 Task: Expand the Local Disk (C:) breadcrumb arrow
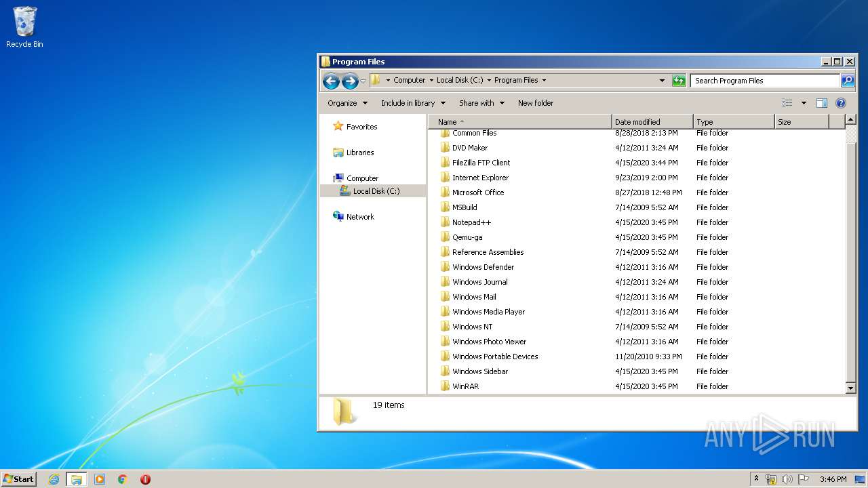tap(489, 80)
